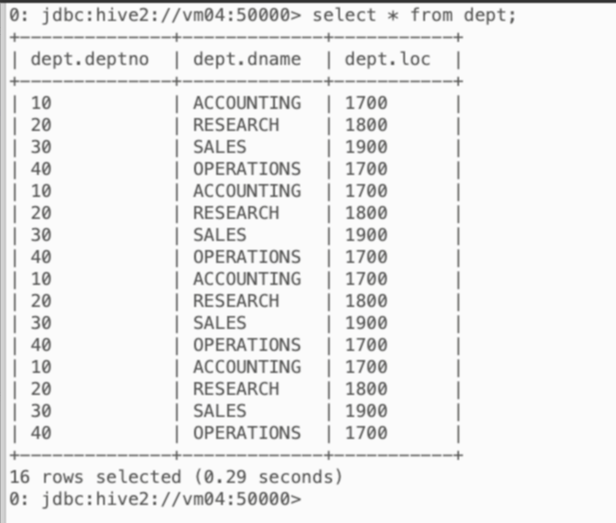Click the first SALES entry in the results
The image size is (616, 523).
(220, 147)
